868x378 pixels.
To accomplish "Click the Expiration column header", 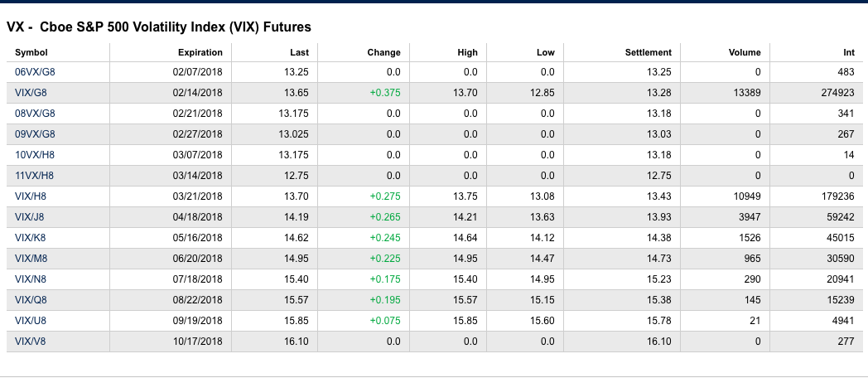I will (x=200, y=52).
